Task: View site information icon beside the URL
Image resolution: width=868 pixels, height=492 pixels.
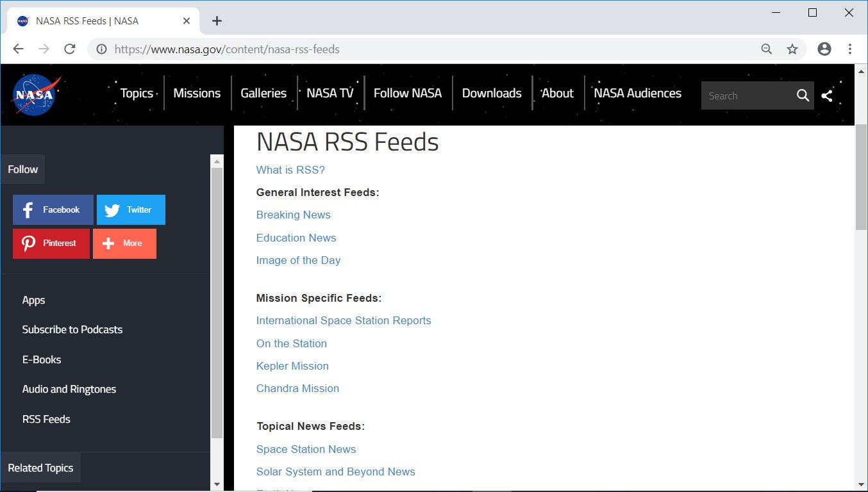Action: [101, 49]
